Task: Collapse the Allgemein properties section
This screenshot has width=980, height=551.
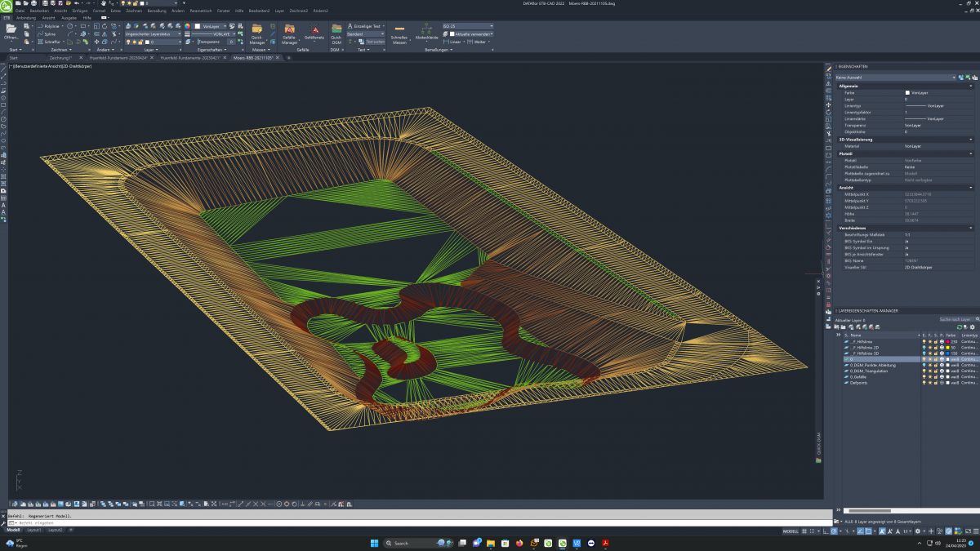Action: (x=971, y=86)
